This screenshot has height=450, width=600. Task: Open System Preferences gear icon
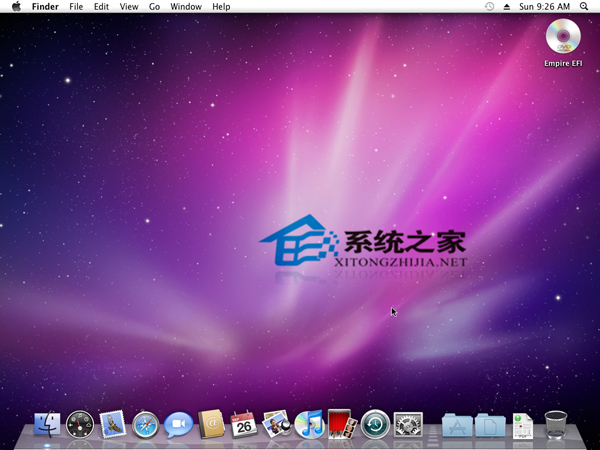[408, 425]
